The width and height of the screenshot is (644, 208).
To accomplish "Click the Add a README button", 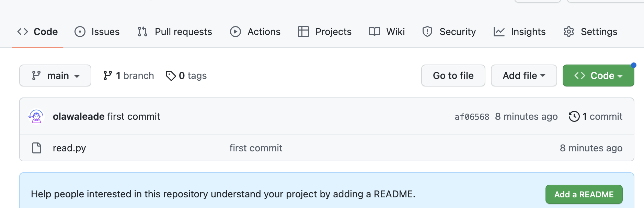I will (584, 194).
